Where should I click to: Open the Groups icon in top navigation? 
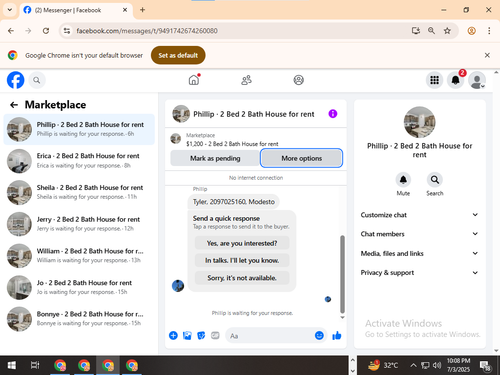[299, 80]
